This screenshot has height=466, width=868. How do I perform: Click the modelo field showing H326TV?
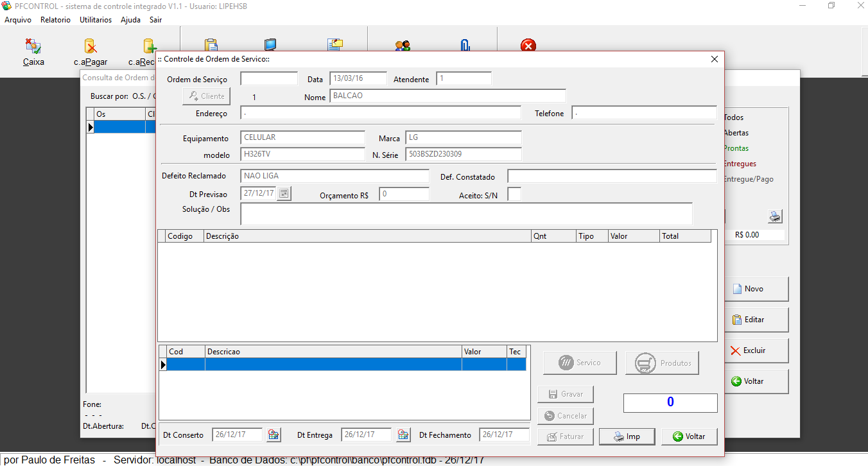pos(303,154)
